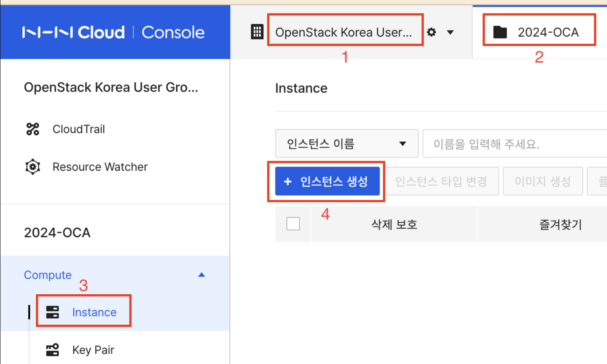Click the 이미지 생성 button
Screen dimensions: 607x364
point(543,181)
